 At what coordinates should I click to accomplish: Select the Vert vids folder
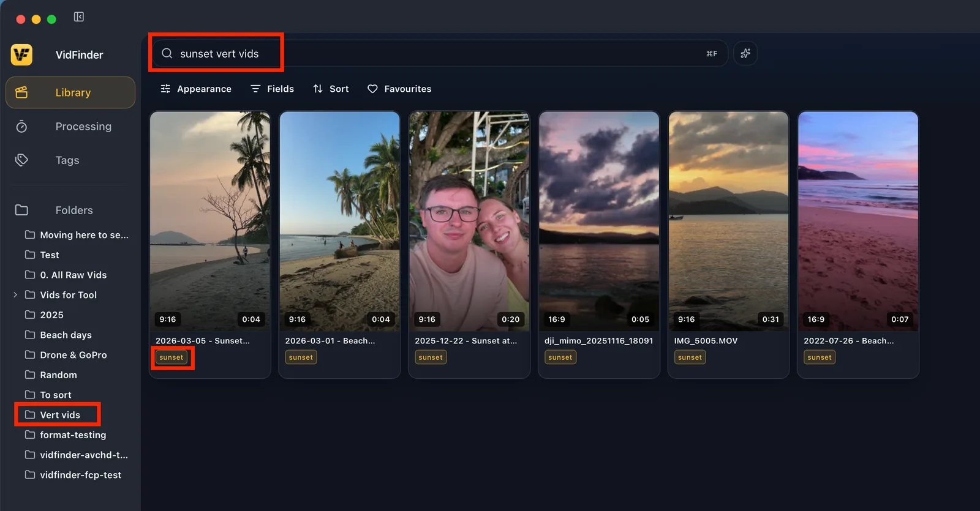point(58,415)
